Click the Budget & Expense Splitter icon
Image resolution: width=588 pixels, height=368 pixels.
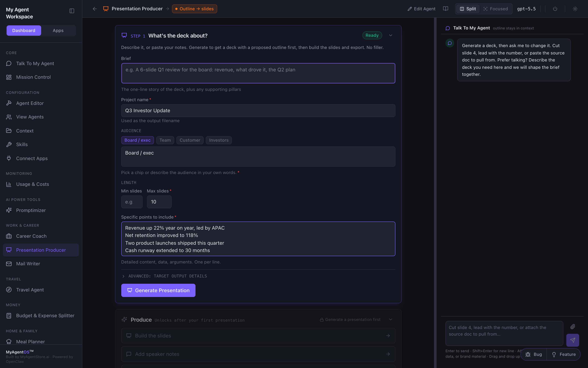[x=9, y=316]
